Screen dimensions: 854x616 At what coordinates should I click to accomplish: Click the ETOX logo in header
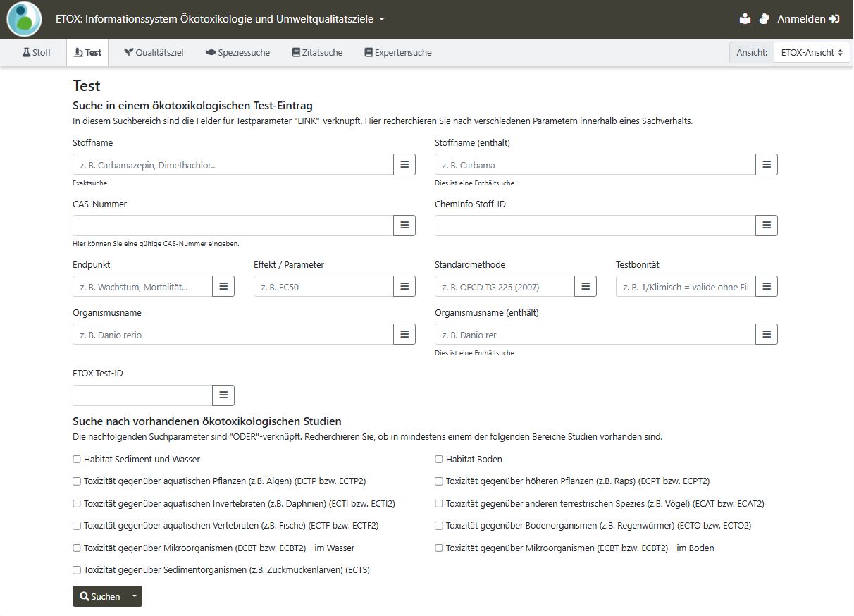[24, 19]
